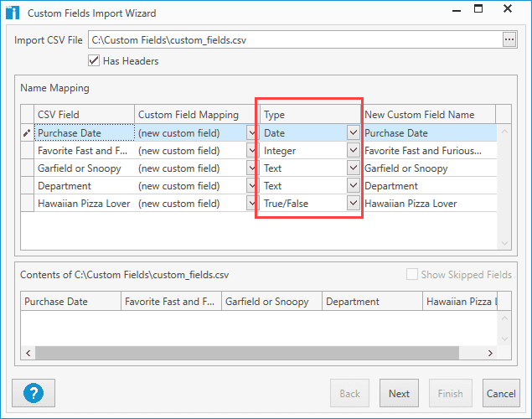Image resolution: width=532 pixels, height=419 pixels.
Task: Click the Name Mapping grid scroll up arrow
Action: pyautogui.click(x=504, y=131)
